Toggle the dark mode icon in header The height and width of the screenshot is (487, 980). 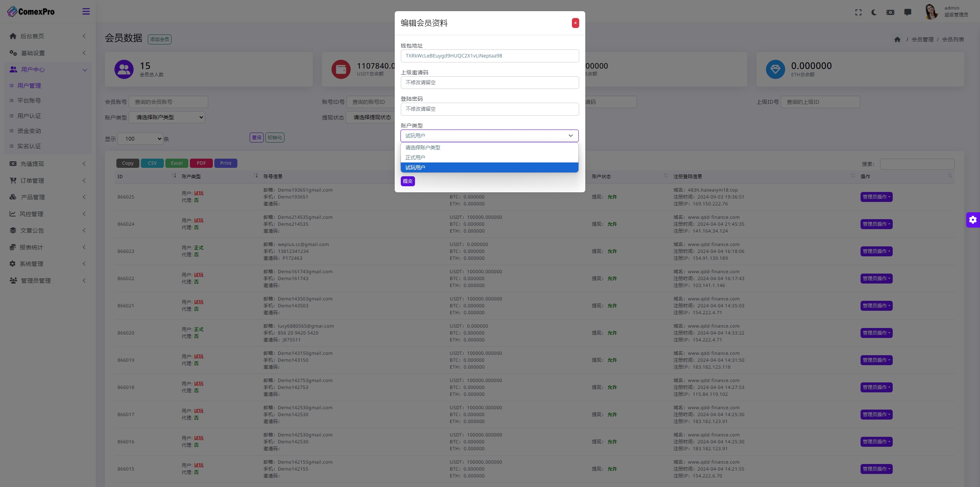click(x=874, y=11)
